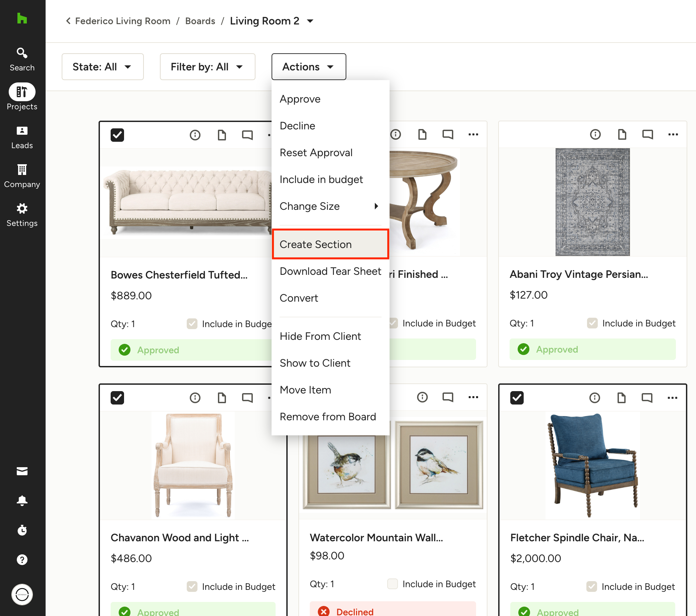
Task: Click the blue Fletcher Spindle Chair thumbnail
Action: pyautogui.click(x=592, y=465)
